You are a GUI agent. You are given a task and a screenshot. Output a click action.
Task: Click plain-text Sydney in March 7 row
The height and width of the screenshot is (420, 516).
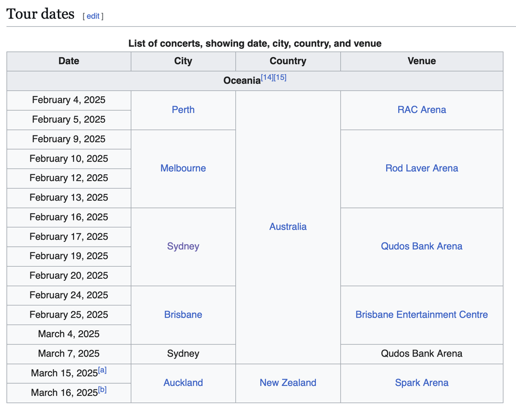click(x=183, y=354)
